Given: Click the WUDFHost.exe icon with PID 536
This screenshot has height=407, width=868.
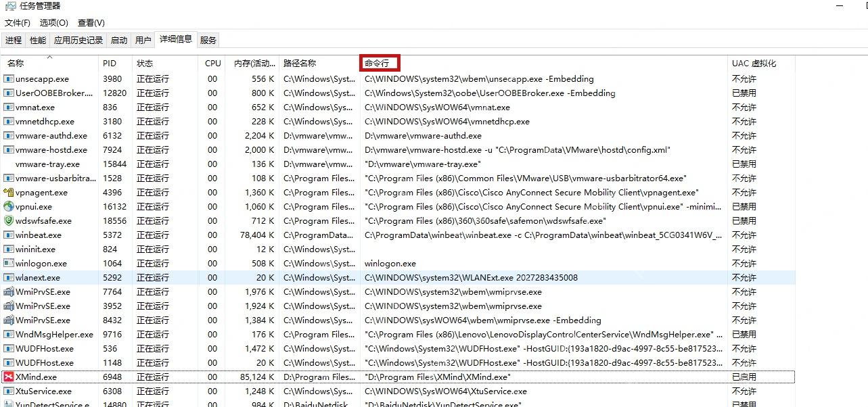Looking at the screenshot, I should 9,349.
